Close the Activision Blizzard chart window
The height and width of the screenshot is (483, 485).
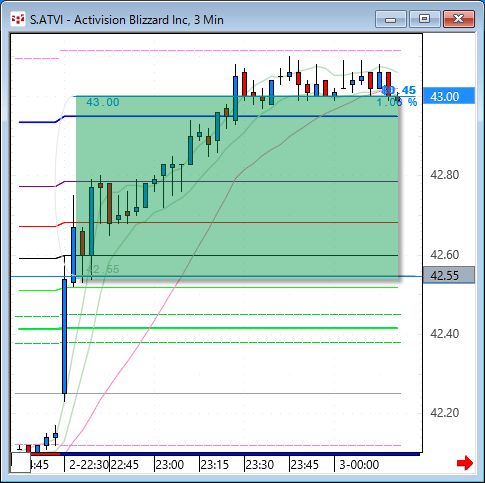pos(459,19)
